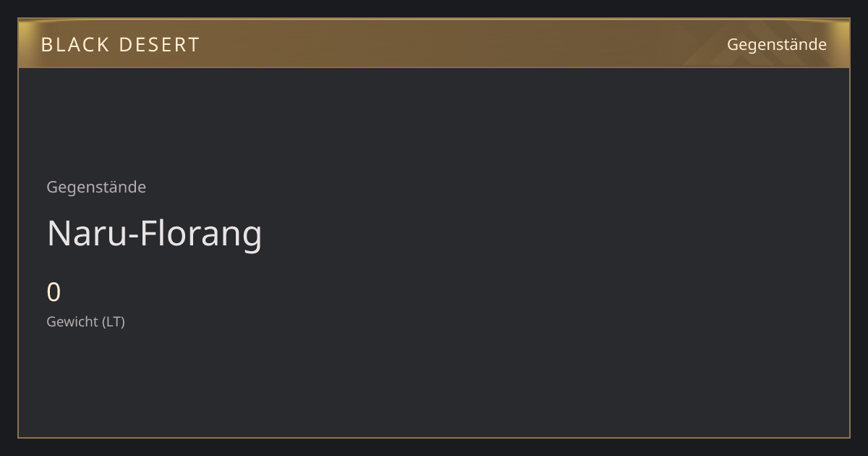Click the Naru-Florang item title

(154, 234)
